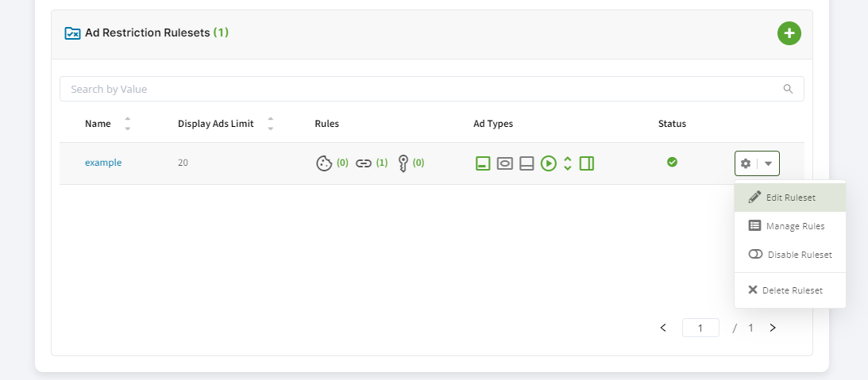Click the green status checkmark
Screen dimensions: 868x380
(672, 162)
